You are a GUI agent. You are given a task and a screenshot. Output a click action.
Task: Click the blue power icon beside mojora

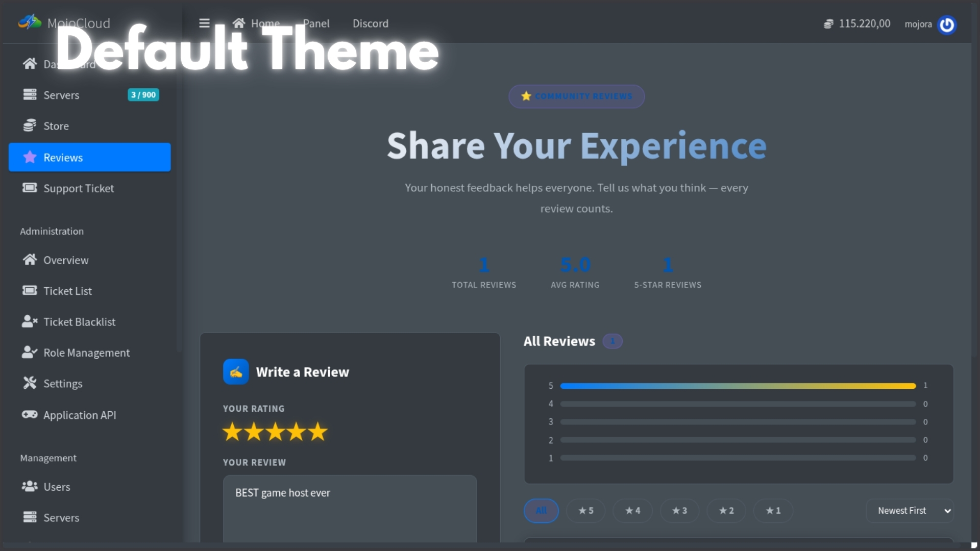pos(947,24)
